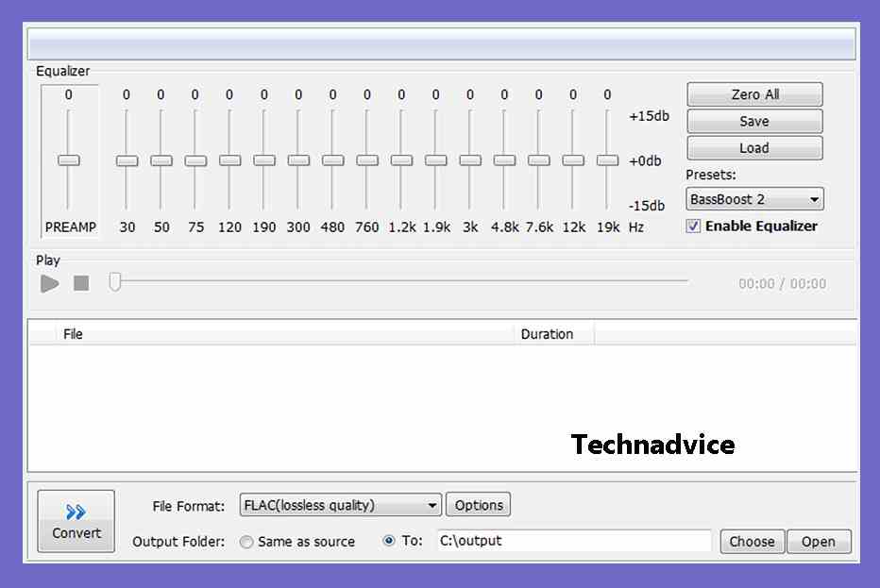This screenshot has height=588, width=880.
Task: Click the 190 Hz band slider handle
Action: (x=263, y=160)
